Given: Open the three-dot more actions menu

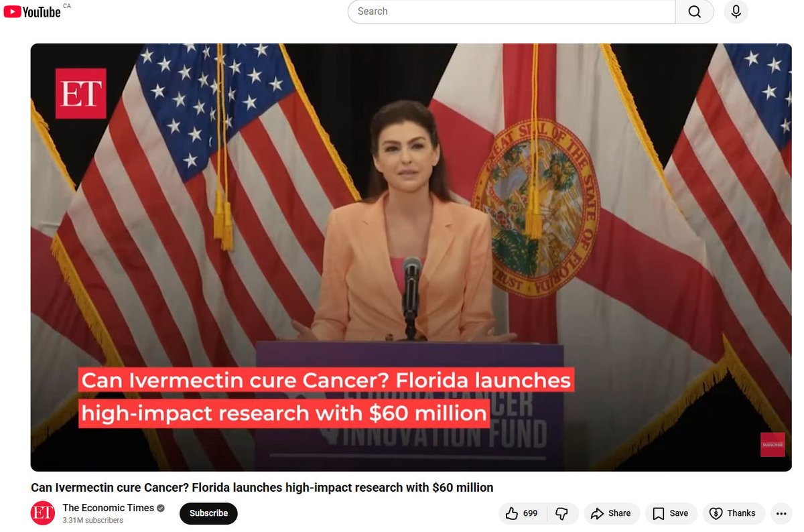Looking at the screenshot, I should click(781, 513).
